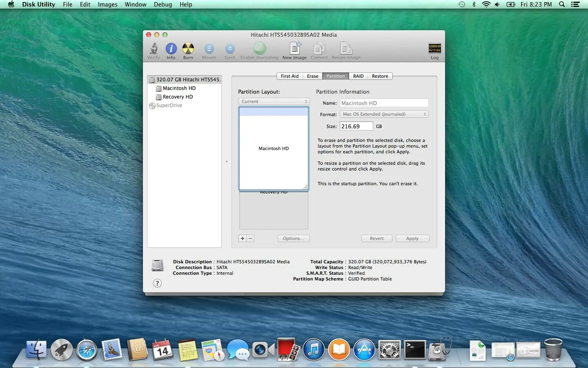This screenshot has width=588, height=368.
Task: Open Mail stamp icon in Dock
Action: coord(112,350)
